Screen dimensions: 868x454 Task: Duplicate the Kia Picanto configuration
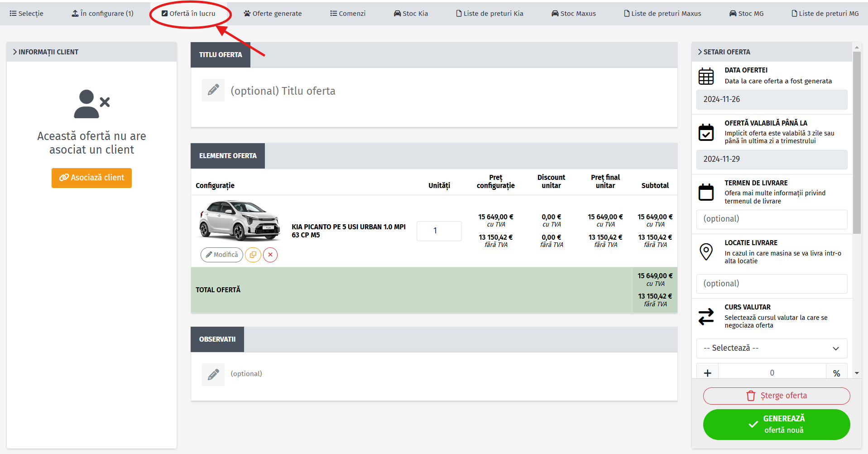[x=253, y=255]
